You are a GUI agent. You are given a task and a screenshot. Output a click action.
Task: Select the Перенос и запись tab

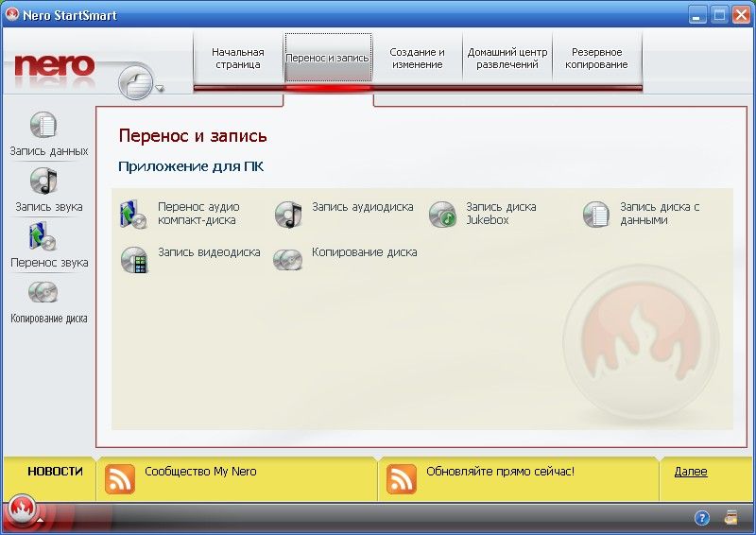(x=328, y=58)
